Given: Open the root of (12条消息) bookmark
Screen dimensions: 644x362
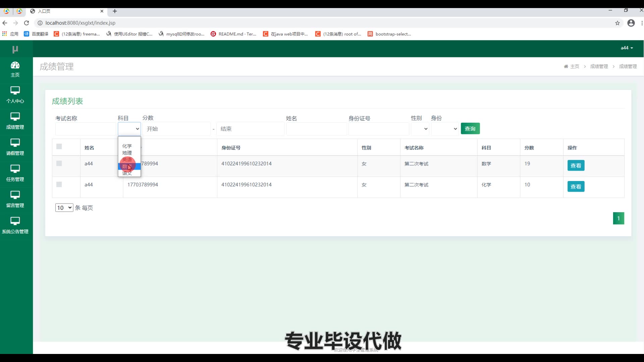Looking at the screenshot, I should [338, 34].
